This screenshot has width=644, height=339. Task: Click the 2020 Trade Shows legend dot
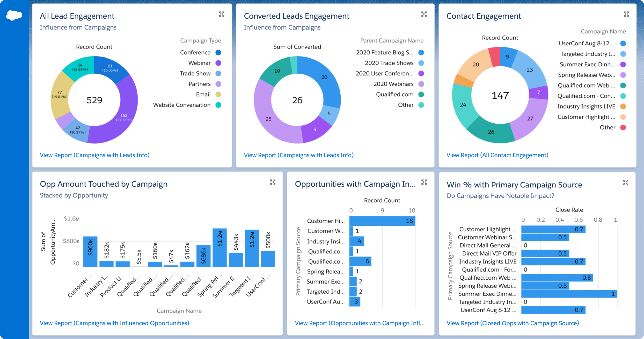tap(421, 63)
